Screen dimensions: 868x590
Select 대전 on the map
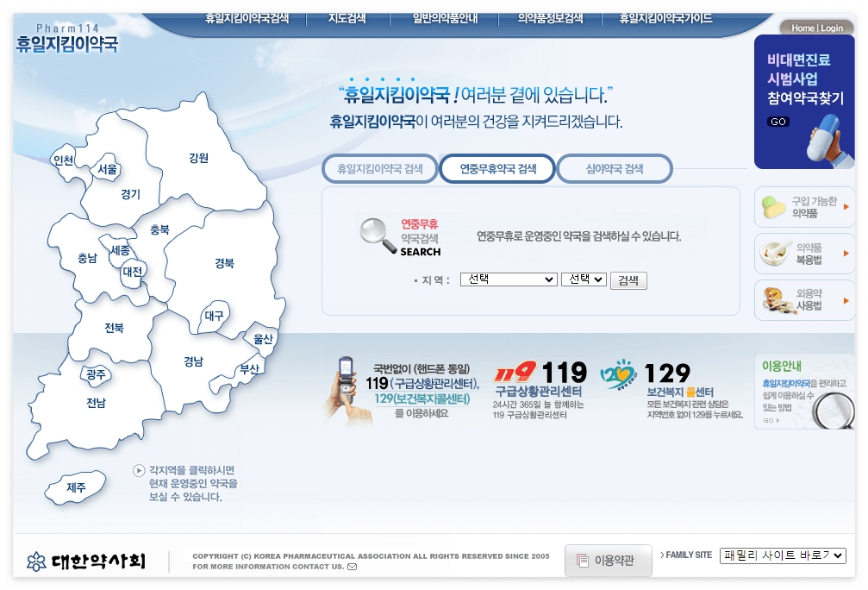(x=133, y=272)
